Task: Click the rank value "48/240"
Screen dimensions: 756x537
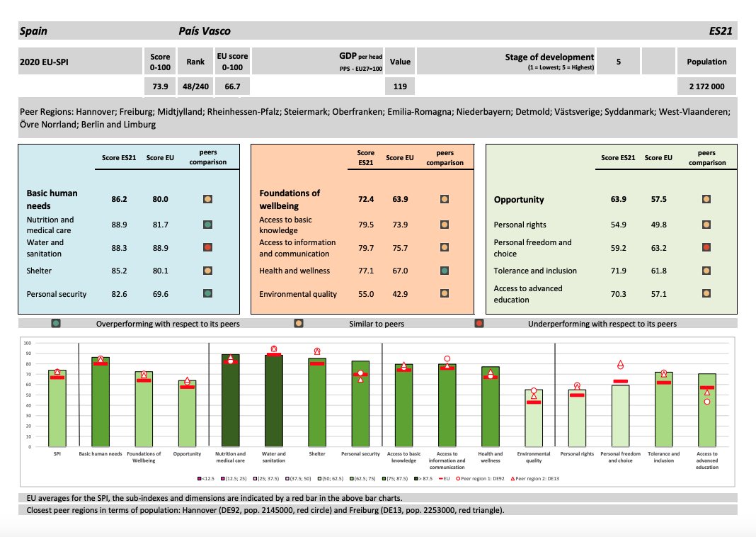Action: (x=196, y=86)
